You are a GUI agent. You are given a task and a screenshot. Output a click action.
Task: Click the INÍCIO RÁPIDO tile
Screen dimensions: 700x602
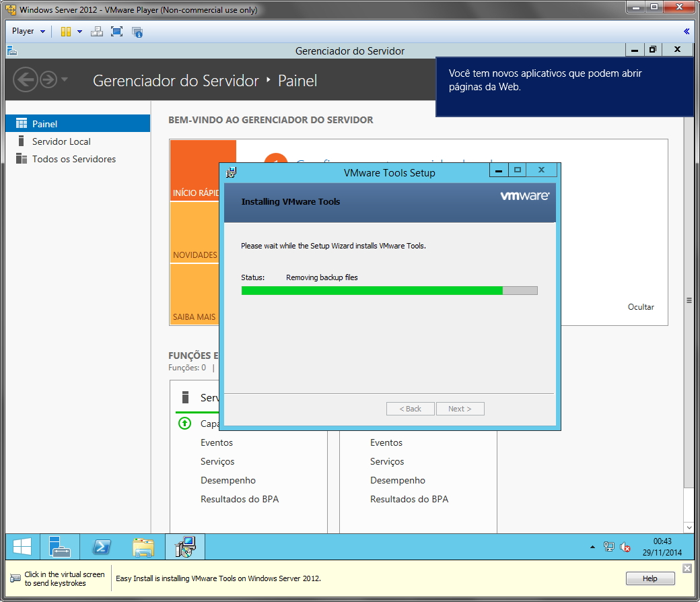[x=195, y=170]
